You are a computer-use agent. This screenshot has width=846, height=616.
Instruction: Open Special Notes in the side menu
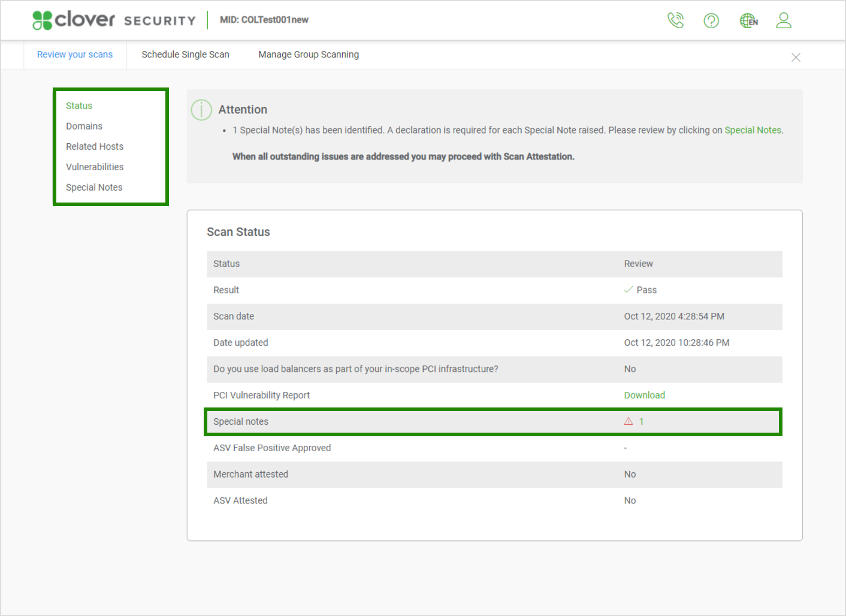(x=94, y=187)
